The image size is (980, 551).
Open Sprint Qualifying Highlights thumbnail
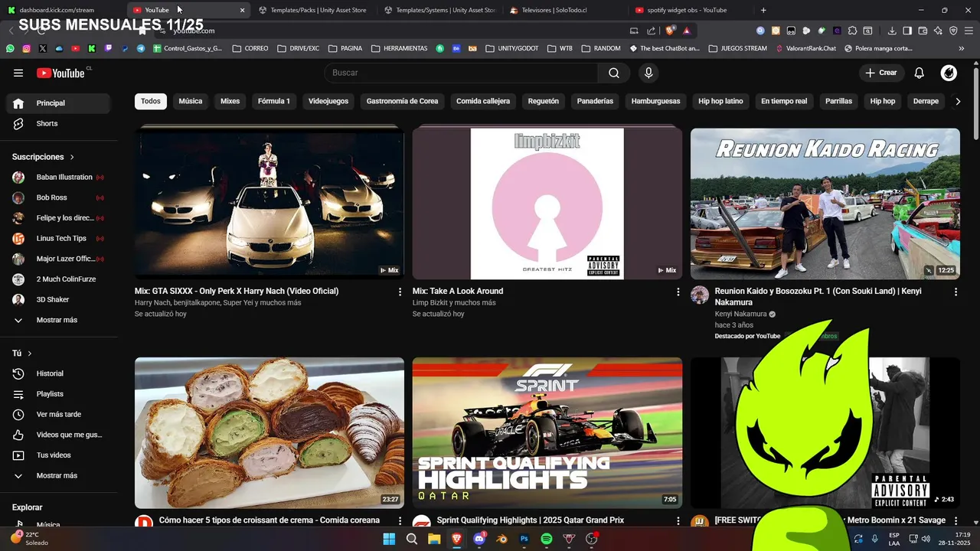(547, 433)
